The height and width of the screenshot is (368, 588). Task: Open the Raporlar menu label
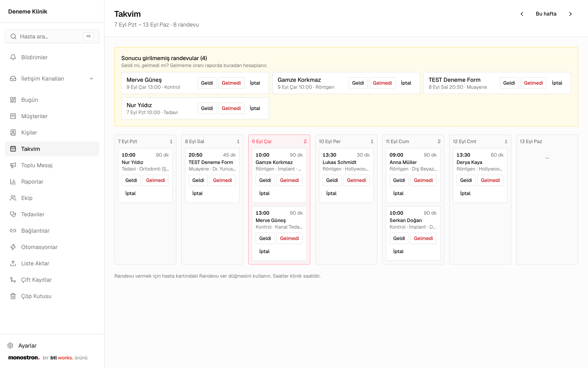point(32,182)
